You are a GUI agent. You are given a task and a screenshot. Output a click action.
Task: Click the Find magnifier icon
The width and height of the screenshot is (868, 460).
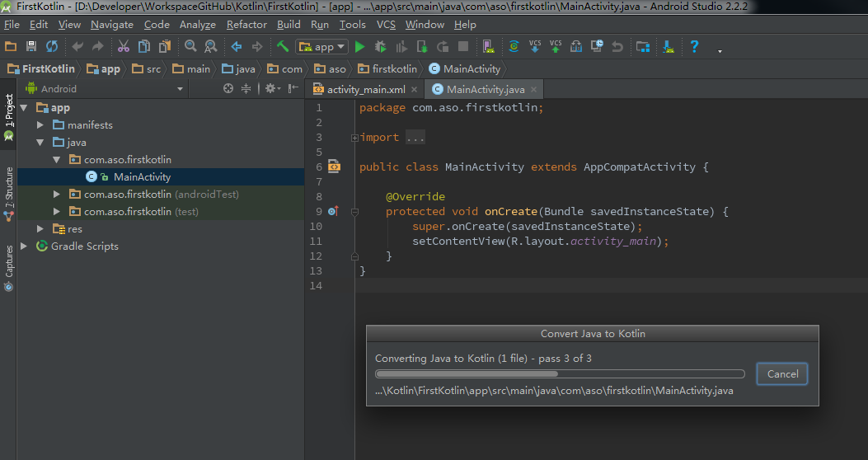[190, 46]
